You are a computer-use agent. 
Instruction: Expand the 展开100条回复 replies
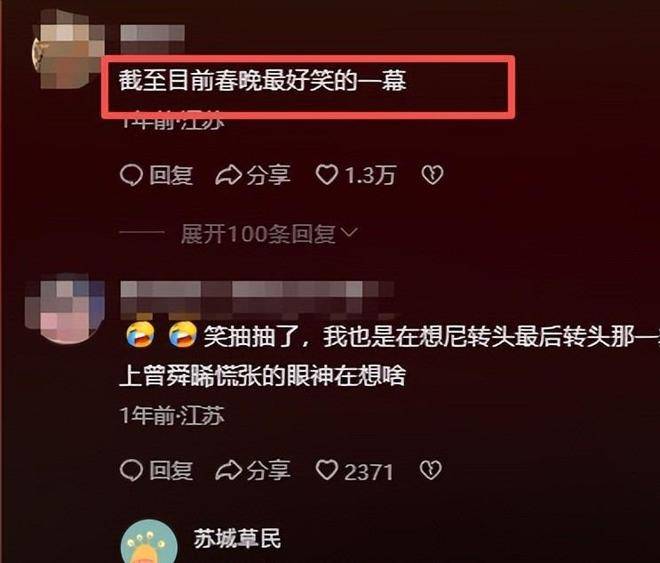tap(258, 234)
